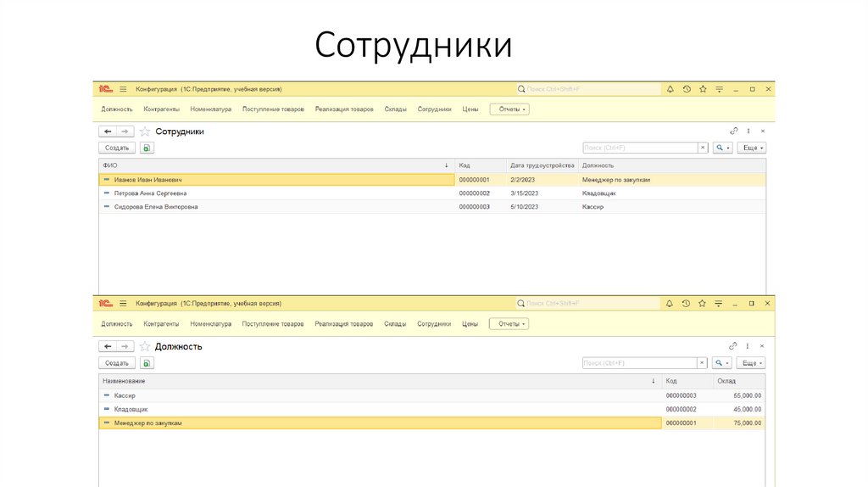Go back in Должность window

pos(108,346)
